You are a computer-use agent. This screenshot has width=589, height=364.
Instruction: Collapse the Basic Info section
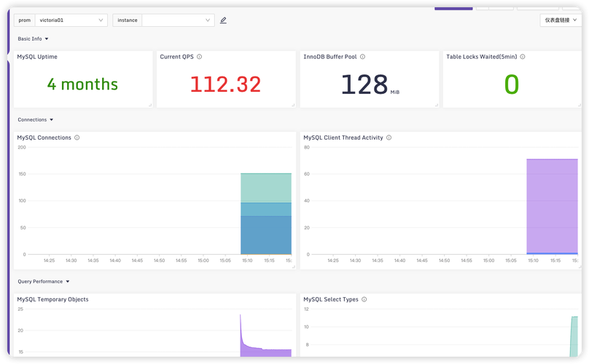[x=33, y=39]
